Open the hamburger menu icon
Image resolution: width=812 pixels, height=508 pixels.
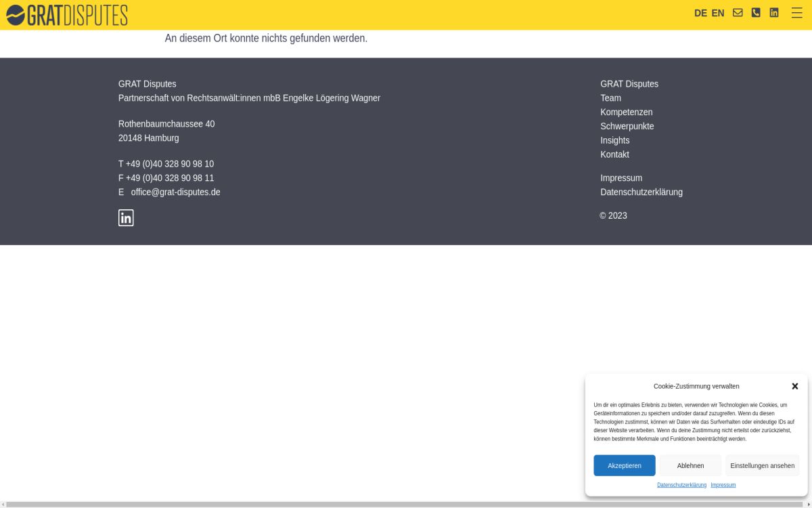pyautogui.click(x=796, y=13)
